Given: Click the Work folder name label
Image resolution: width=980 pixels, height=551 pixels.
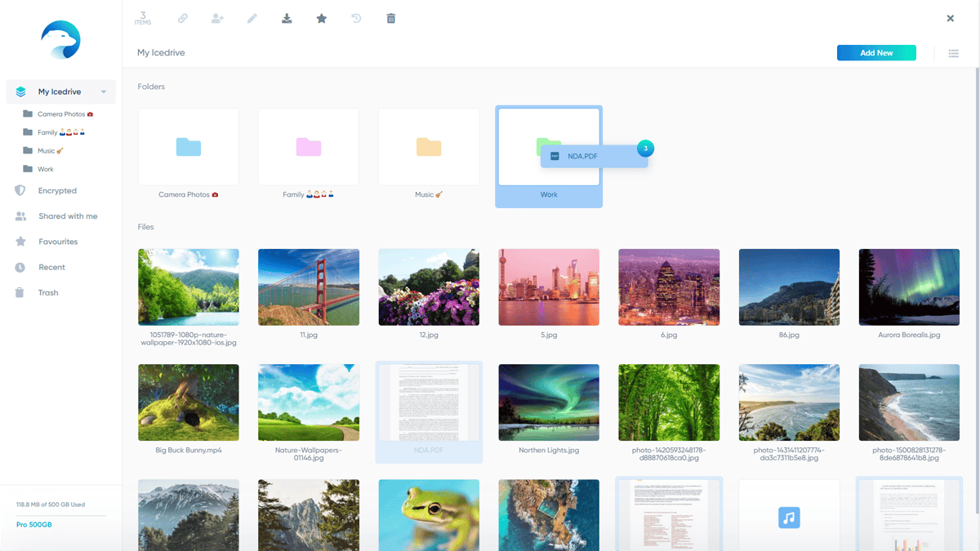Looking at the screenshot, I should tap(549, 195).
